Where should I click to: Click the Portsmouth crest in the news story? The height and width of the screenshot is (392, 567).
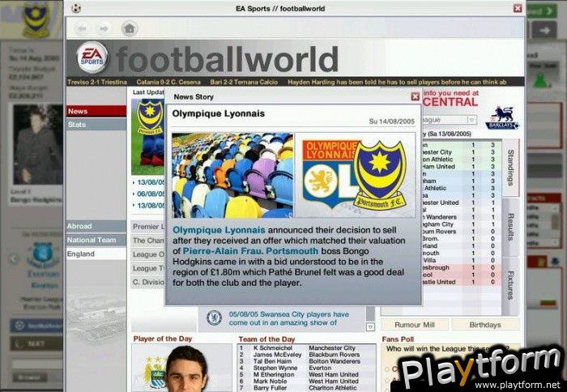tap(380, 176)
